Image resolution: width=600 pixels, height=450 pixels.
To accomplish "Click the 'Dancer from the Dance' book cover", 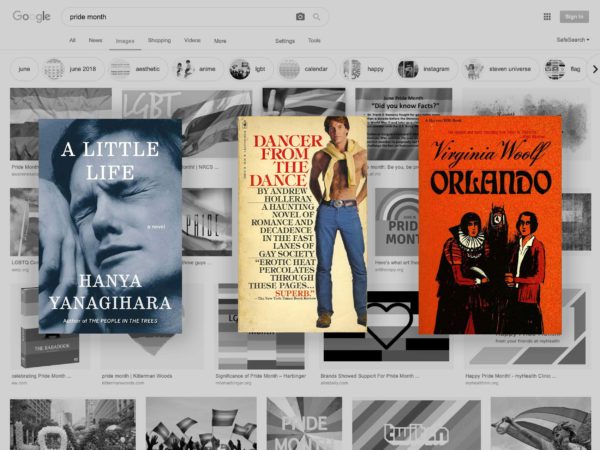I will (302, 224).
